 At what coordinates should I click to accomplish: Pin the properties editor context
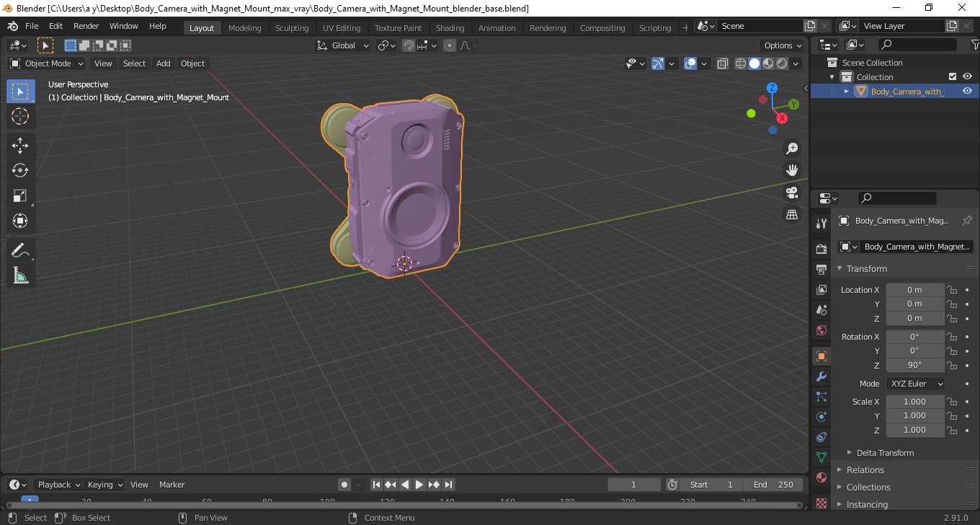tap(967, 221)
